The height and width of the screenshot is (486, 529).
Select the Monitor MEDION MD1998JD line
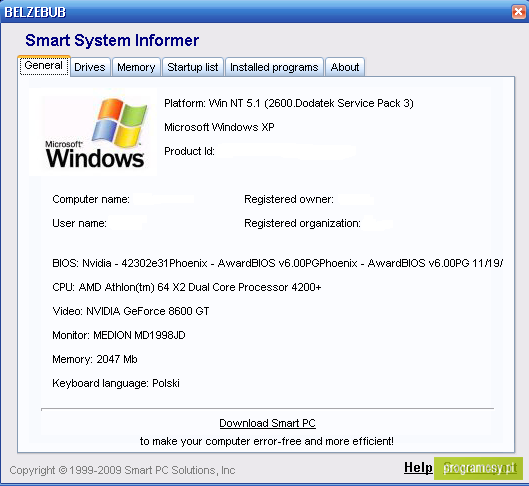[x=119, y=335]
